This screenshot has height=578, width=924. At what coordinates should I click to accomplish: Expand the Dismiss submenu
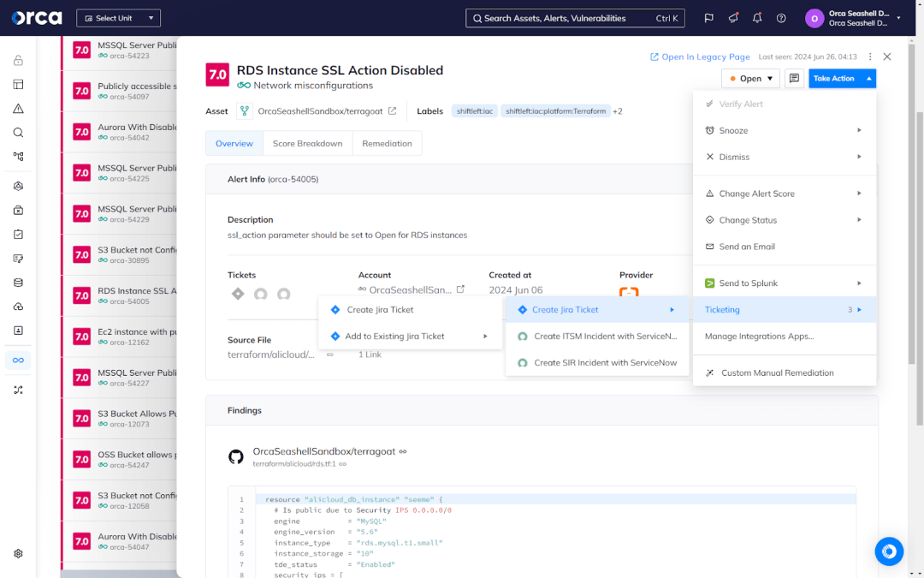[x=859, y=157]
